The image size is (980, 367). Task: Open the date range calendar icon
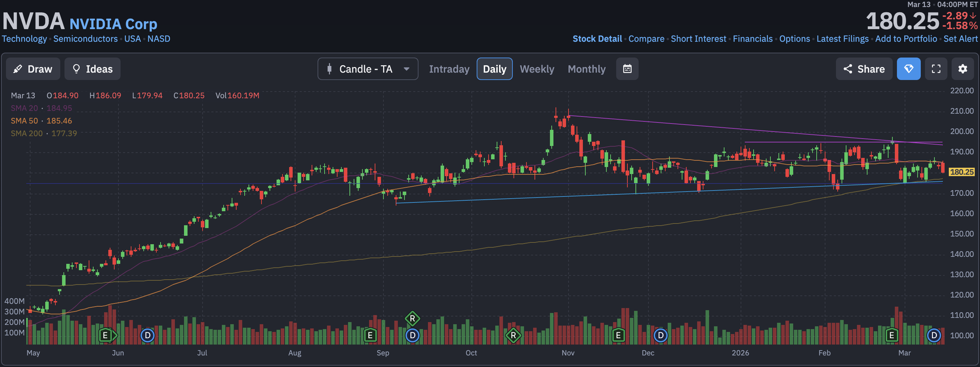pos(627,69)
